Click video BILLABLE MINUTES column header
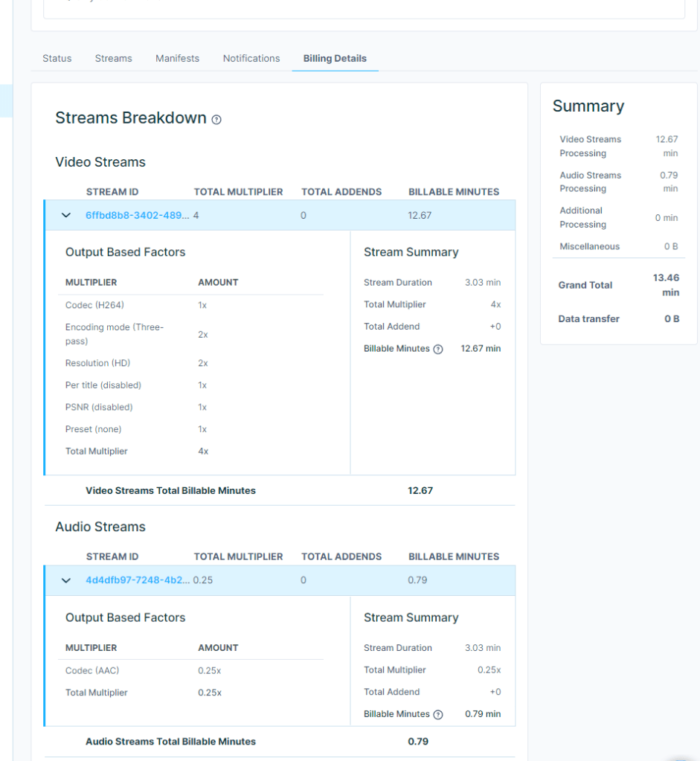 point(453,192)
